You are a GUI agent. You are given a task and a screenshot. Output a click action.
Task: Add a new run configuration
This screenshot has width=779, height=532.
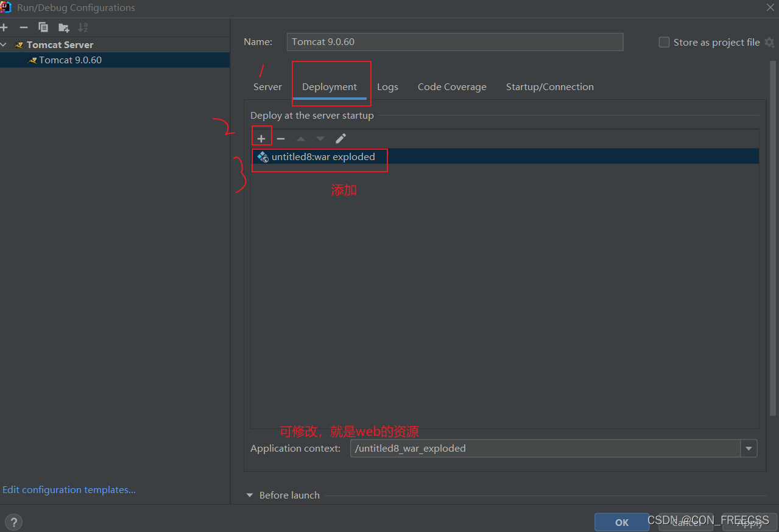4,27
